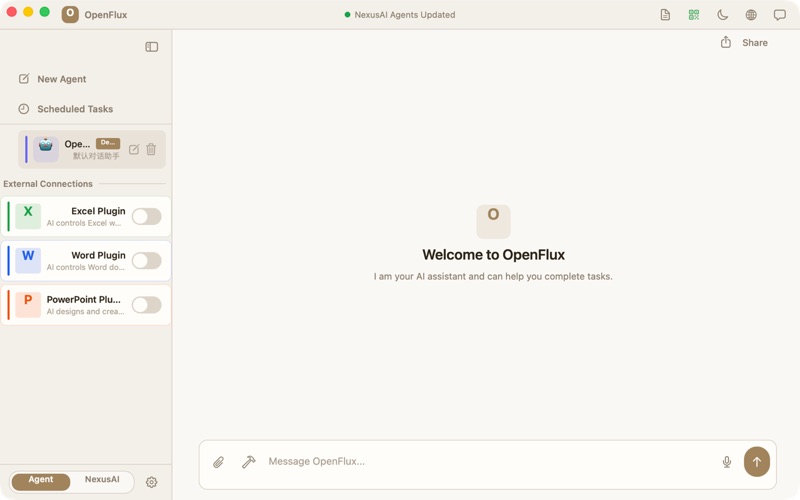Click the Share upload icon

tap(726, 42)
